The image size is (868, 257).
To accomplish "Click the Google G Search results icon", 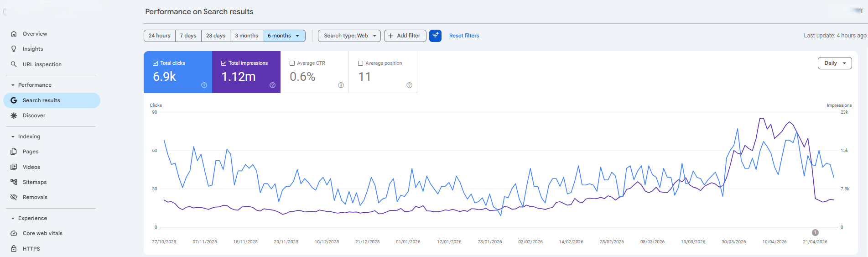I will click(14, 100).
